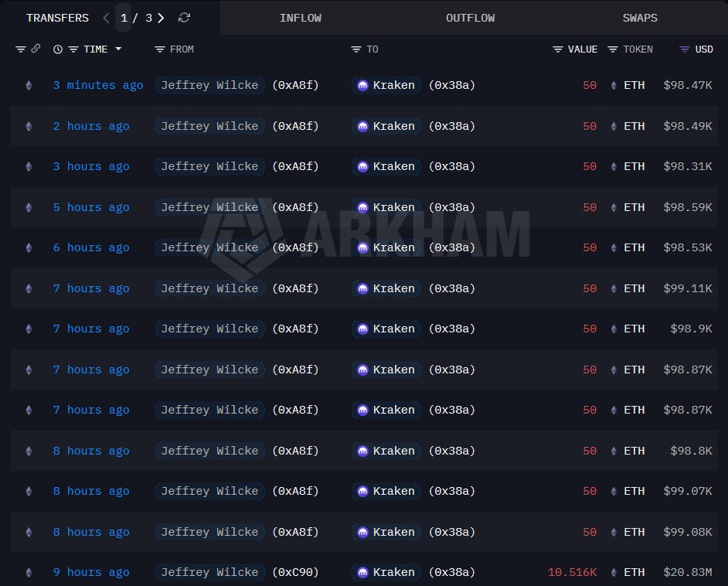Toggle the clock time format icon

pos(58,49)
